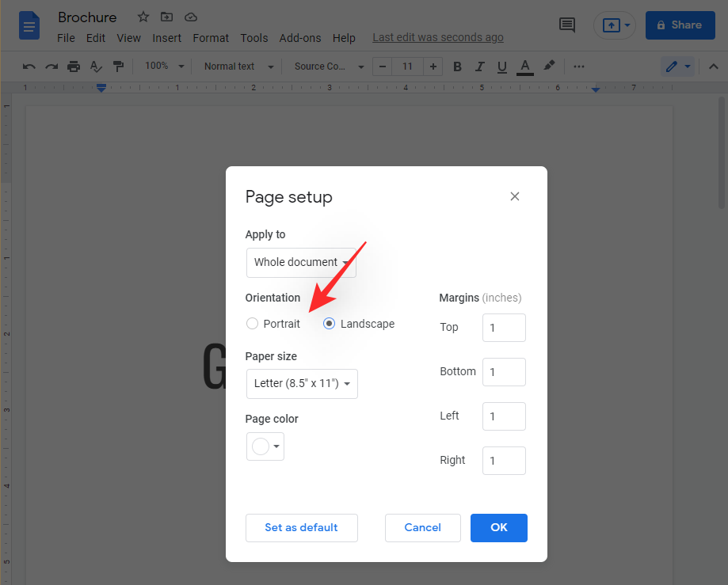This screenshot has width=728, height=585.
Task: Toggle bold text formatting
Action: pyautogui.click(x=457, y=66)
